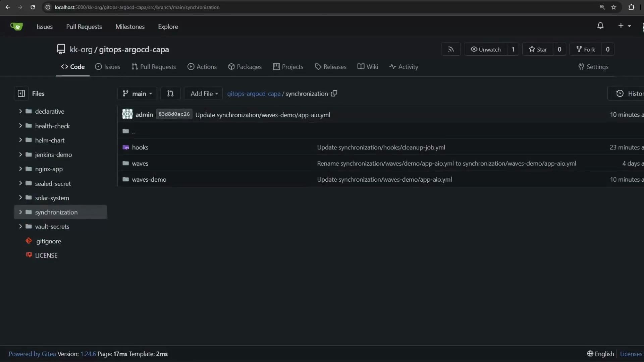This screenshot has height=362, width=644.
Task: Open the English language selector
Action: [600, 354]
